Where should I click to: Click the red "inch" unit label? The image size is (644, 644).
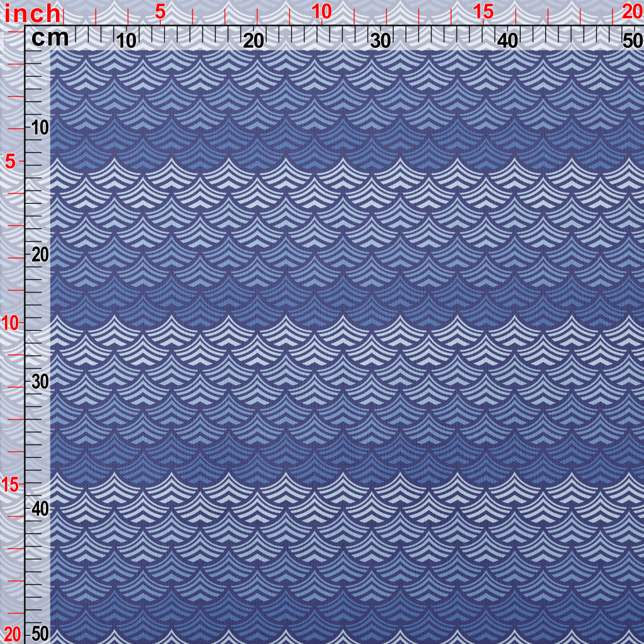[x=33, y=13]
